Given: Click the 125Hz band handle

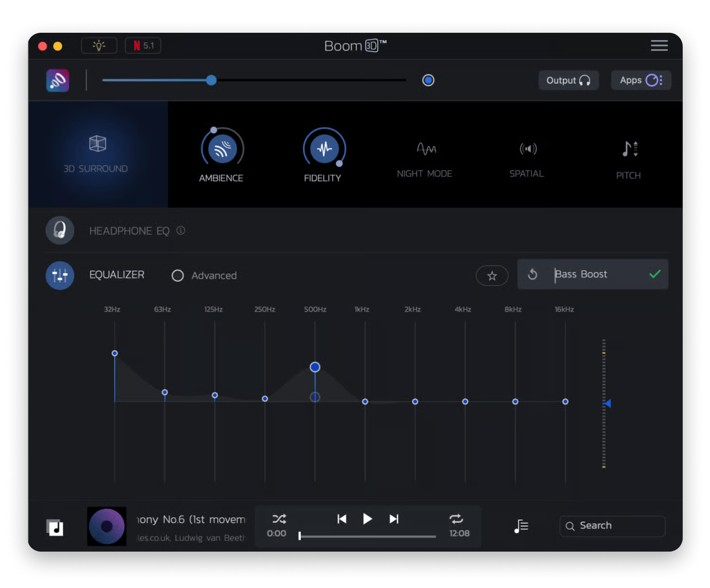Looking at the screenshot, I should coord(215,395).
